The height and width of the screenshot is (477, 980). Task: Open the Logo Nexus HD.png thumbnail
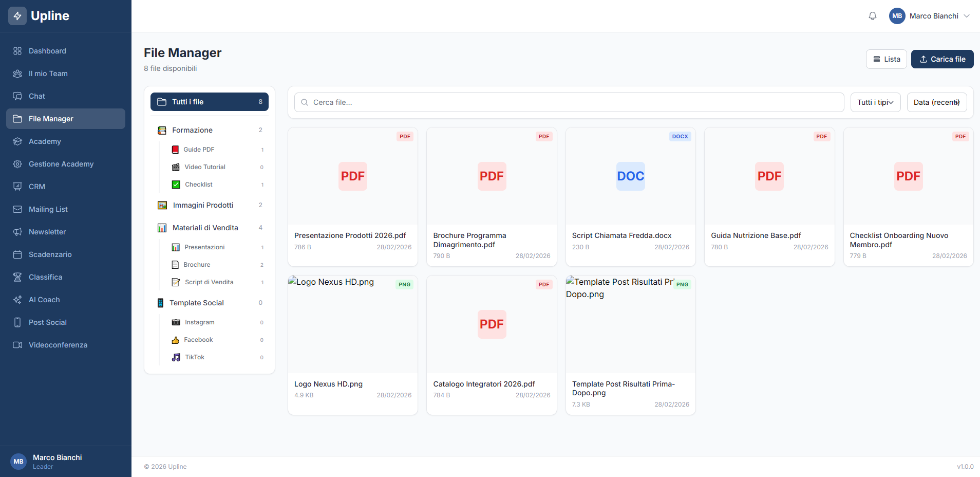pyautogui.click(x=352, y=324)
